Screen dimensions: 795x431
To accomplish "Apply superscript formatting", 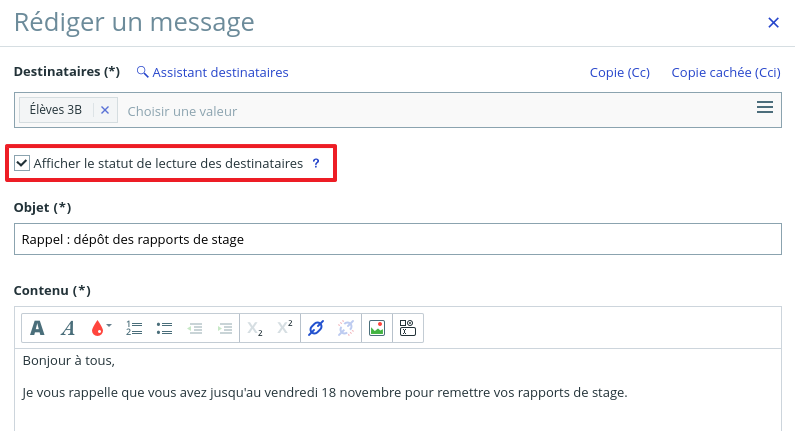I will pos(285,328).
